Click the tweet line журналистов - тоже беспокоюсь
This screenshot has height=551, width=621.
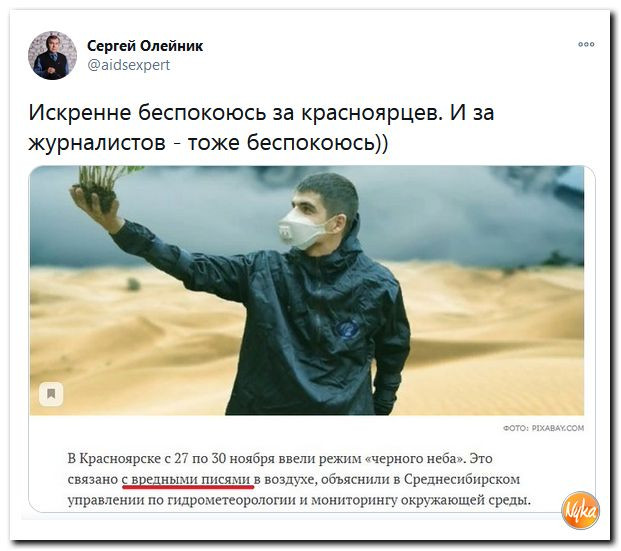tap(208, 143)
